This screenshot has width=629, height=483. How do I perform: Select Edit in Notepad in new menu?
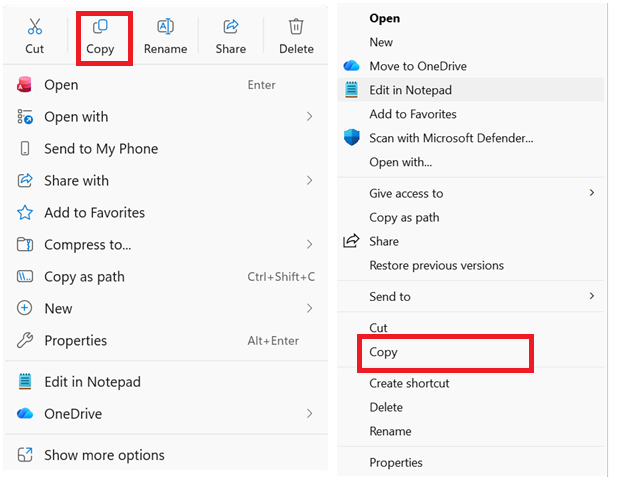(x=165, y=382)
